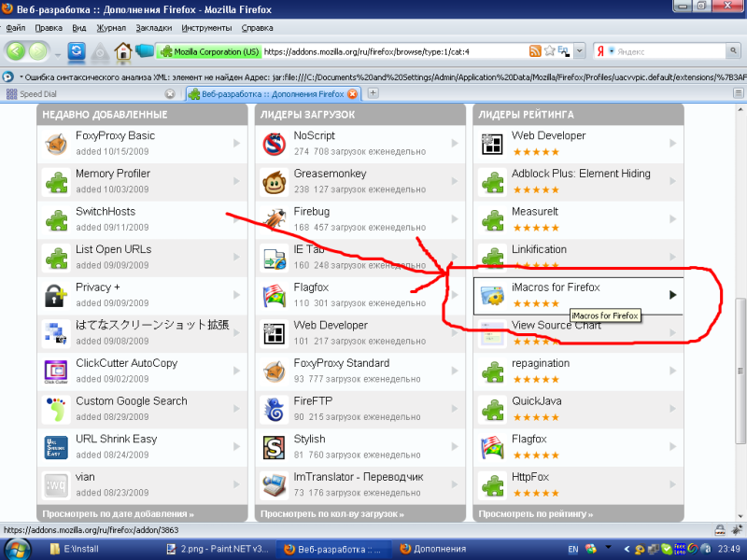
Task: Open the QuickJava add-on link
Action: 536,401
